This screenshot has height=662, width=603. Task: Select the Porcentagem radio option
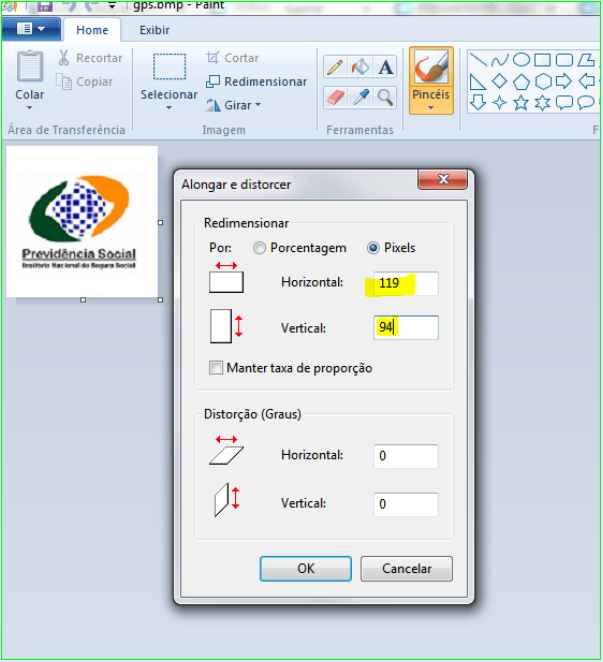[259, 248]
